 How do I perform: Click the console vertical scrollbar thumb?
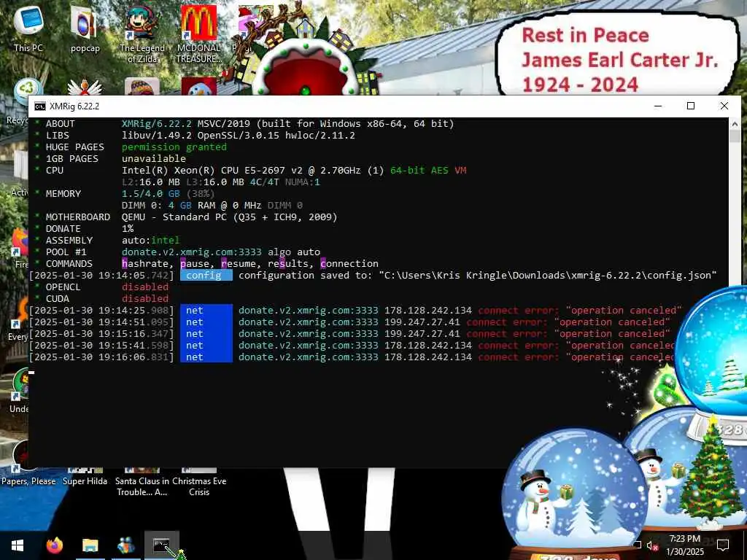(x=735, y=135)
